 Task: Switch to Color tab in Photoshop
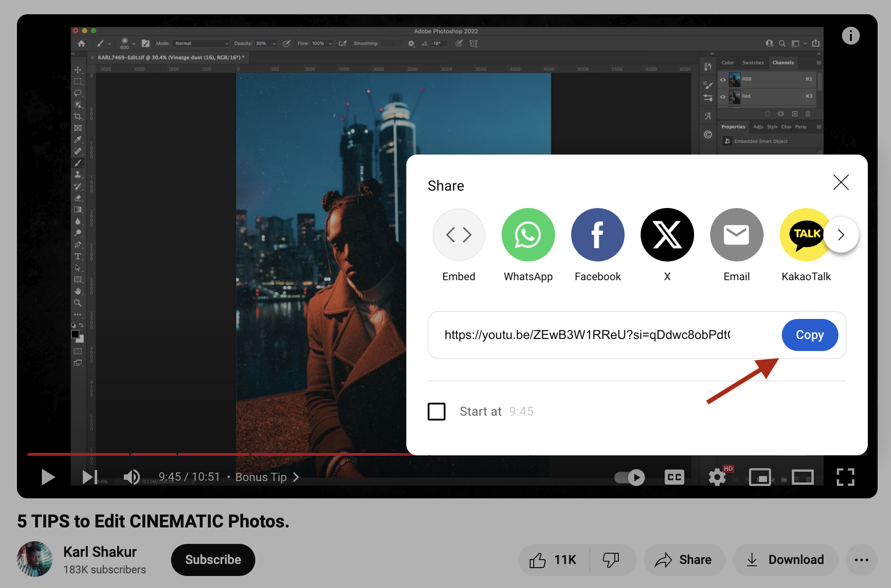(728, 63)
